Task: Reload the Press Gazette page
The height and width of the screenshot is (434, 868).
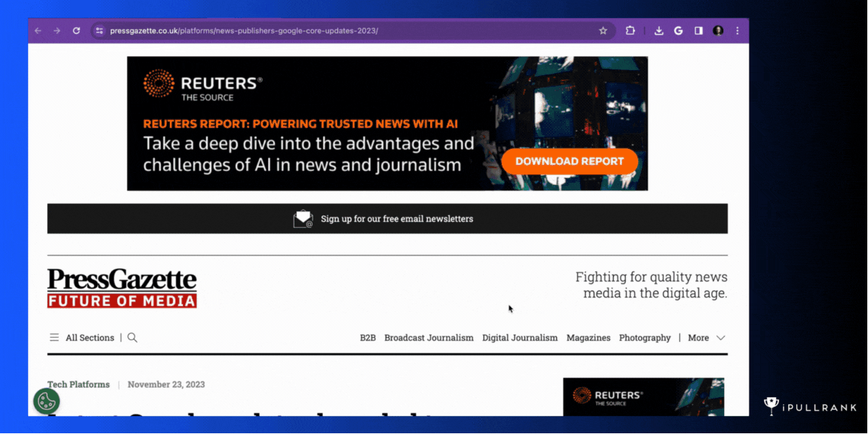Action: 76,31
